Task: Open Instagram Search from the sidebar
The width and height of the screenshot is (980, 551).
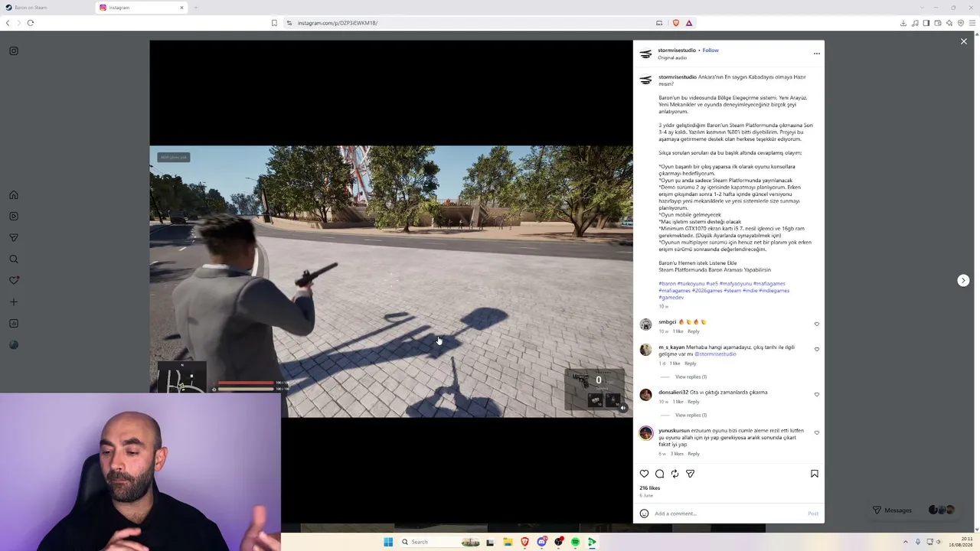Action: point(14,259)
